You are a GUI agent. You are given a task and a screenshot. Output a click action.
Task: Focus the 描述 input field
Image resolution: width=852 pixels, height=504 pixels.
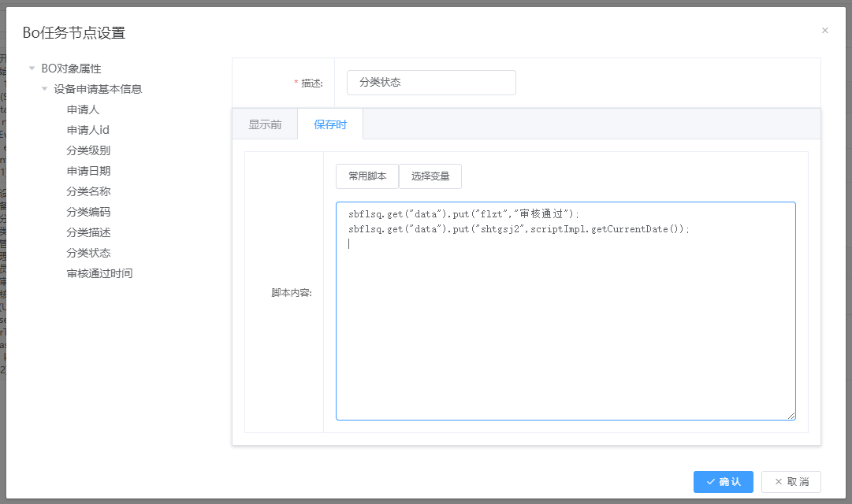(431, 82)
